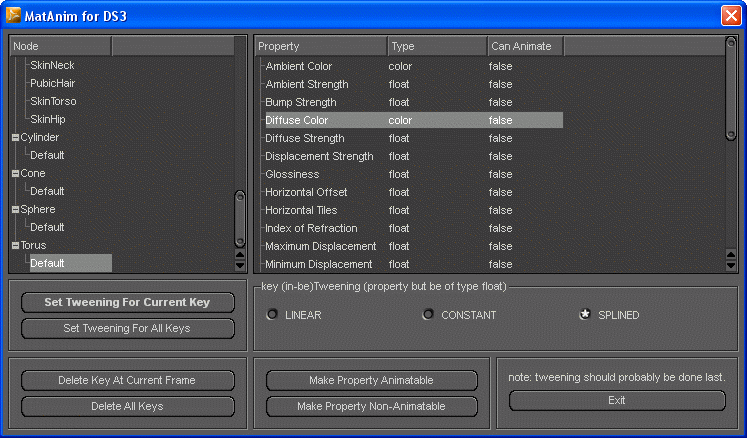Screen dimensions: 747x438
Task: Click the node tree scrollbar handle
Action: click(240, 219)
